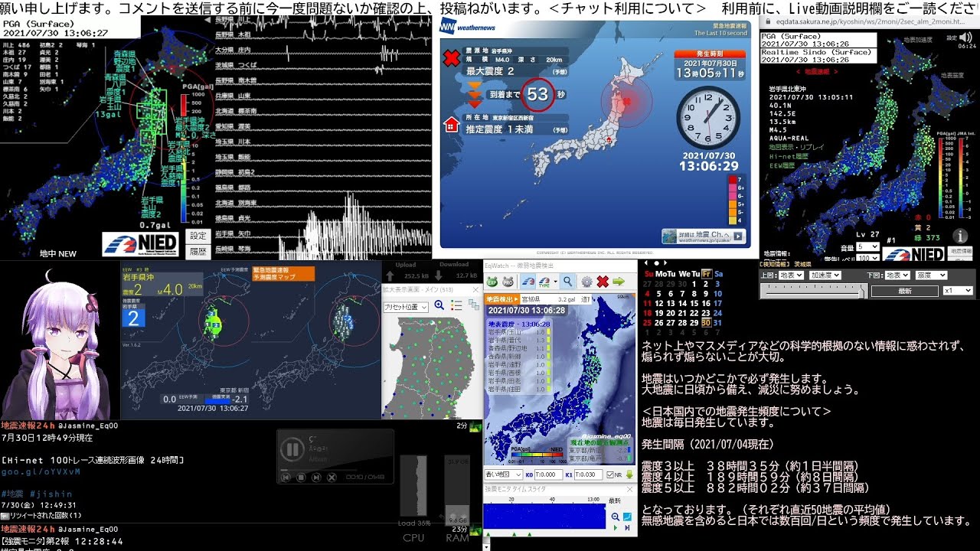Click the 最新 latest button
This screenshot has height=551, width=980.
point(904,291)
